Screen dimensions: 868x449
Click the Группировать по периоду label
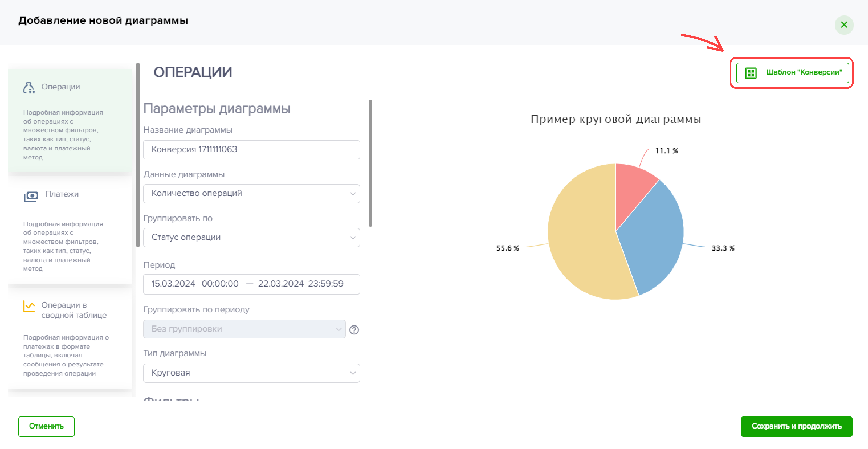click(x=196, y=310)
